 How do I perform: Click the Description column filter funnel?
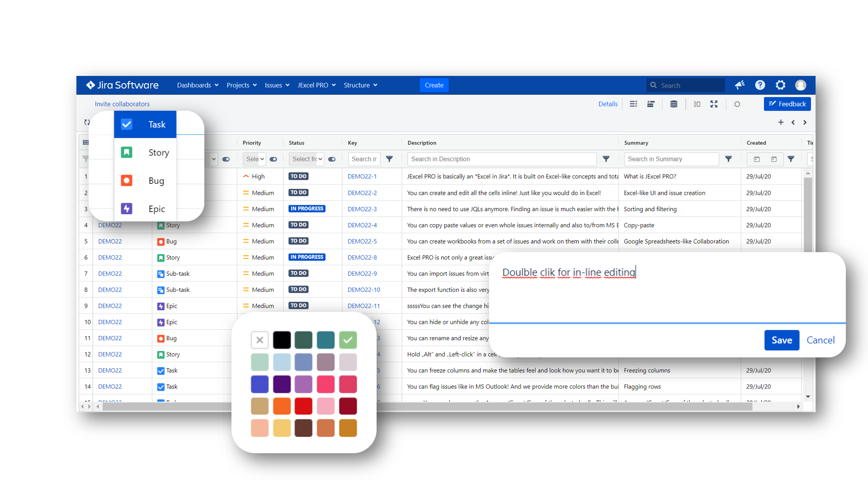point(606,159)
